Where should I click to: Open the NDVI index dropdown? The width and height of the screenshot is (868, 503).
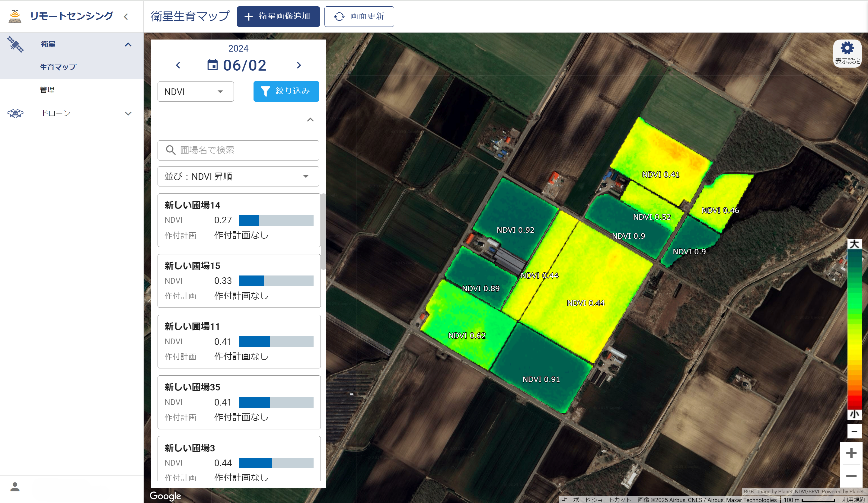click(195, 92)
